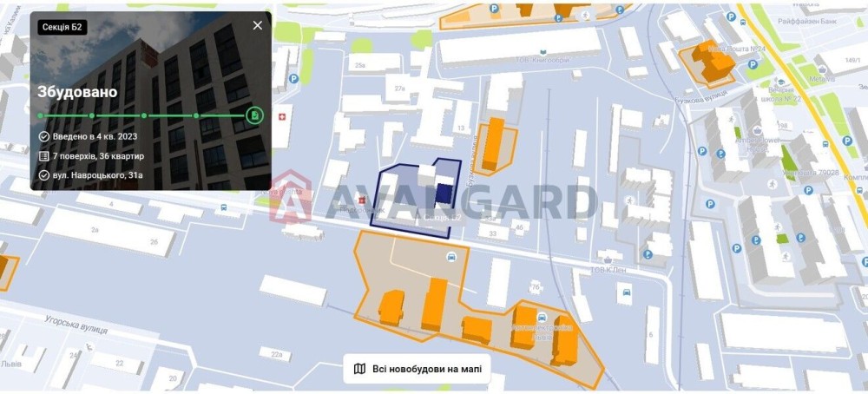This screenshot has height=394, width=868.
Task: Click the ТОВ К Лен shop marker
Action: (608, 260)
